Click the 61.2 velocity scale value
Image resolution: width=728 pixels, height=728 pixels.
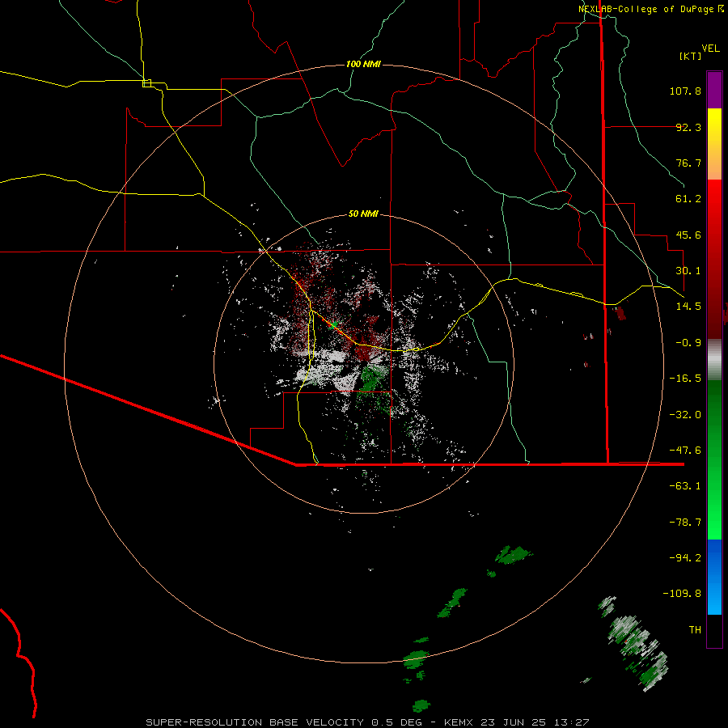[x=688, y=199]
